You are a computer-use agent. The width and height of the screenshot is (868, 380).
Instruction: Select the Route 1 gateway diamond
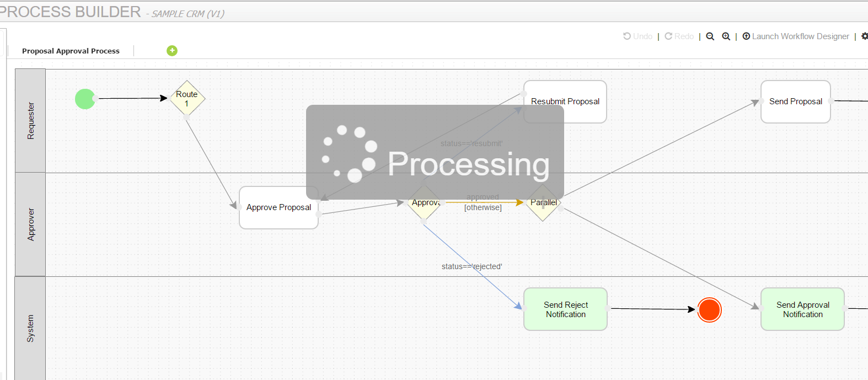[x=187, y=99]
